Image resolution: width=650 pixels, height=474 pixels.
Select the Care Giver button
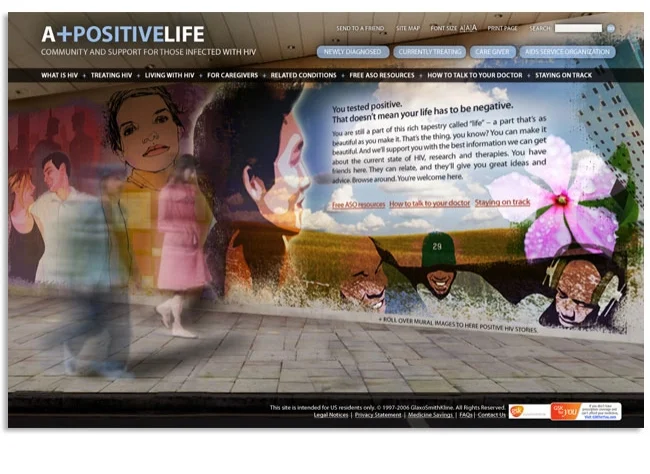tap(492, 52)
